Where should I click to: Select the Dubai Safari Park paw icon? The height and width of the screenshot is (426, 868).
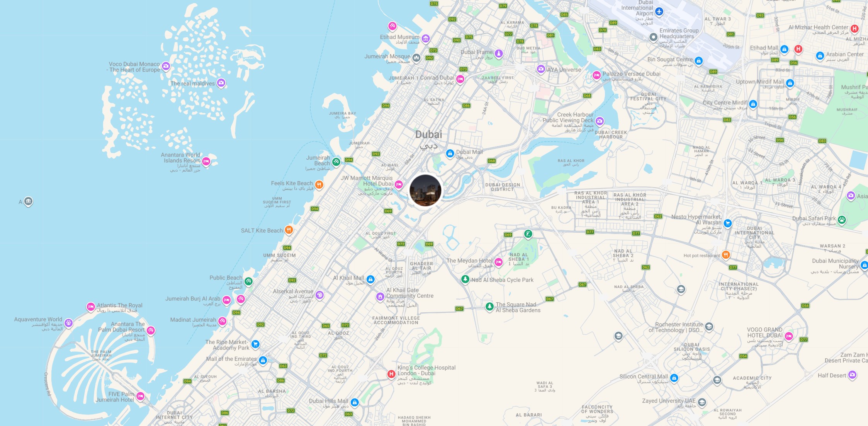click(x=842, y=220)
